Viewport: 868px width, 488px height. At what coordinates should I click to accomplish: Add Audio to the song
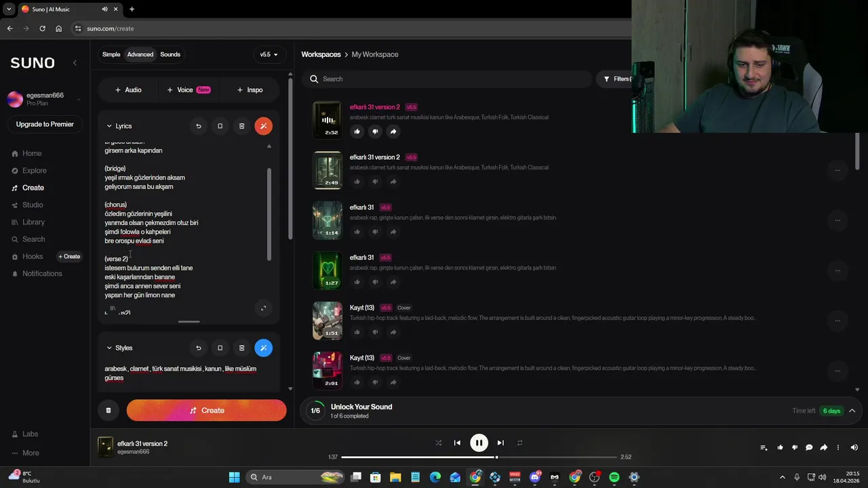pos(128,89)
